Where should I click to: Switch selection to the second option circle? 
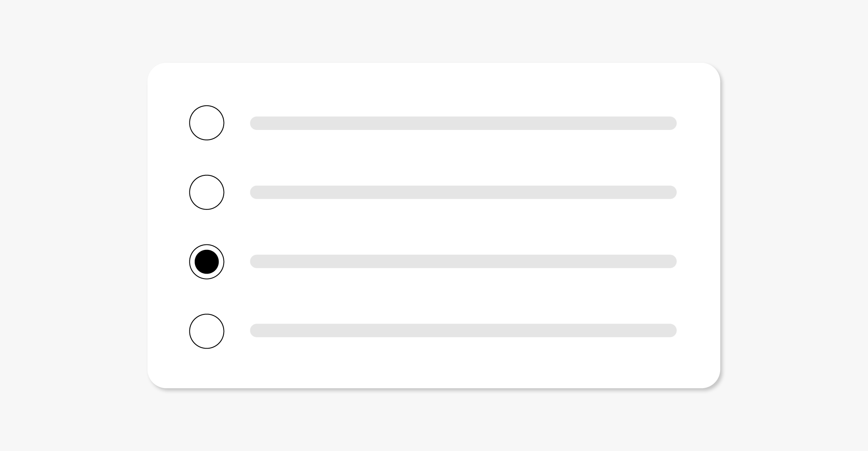tap(207, 192)
